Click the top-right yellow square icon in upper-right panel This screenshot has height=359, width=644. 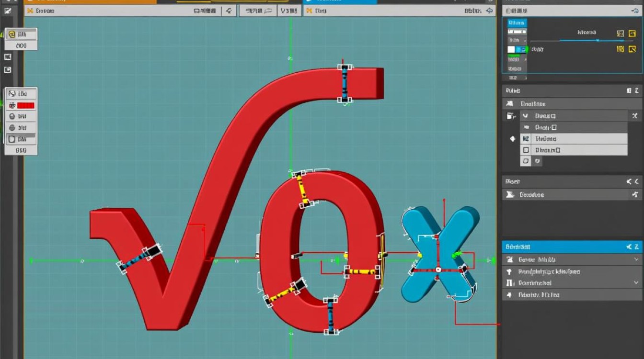click(x=632, y=34)
